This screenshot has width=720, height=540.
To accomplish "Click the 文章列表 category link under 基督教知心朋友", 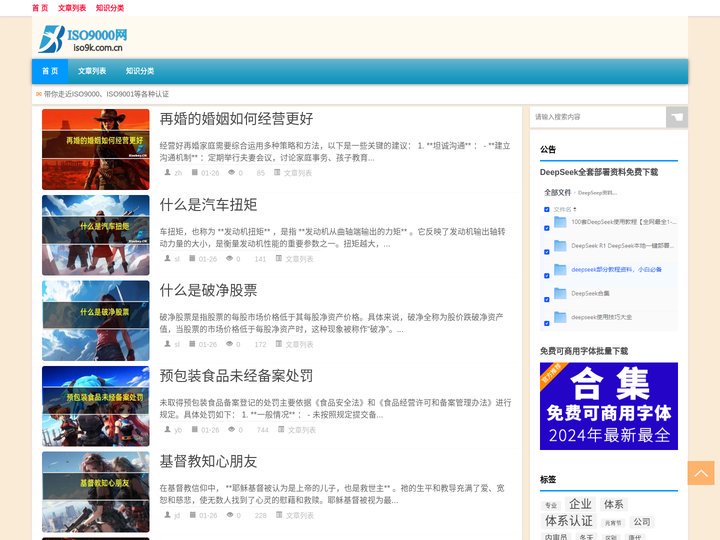I will pos(299,515).
